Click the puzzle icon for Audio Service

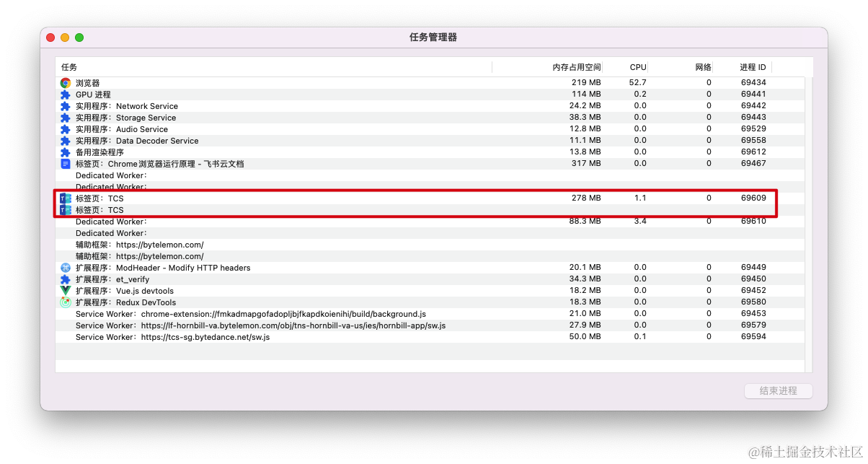pyautogui.click(x=66, y=129)
